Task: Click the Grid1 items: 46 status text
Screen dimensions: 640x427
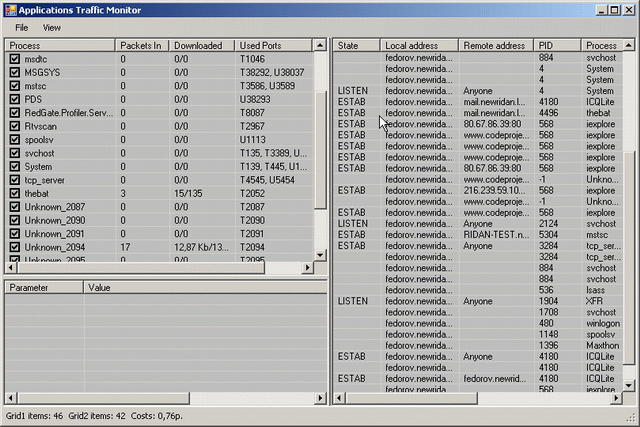Action: (x=34, y=416)
